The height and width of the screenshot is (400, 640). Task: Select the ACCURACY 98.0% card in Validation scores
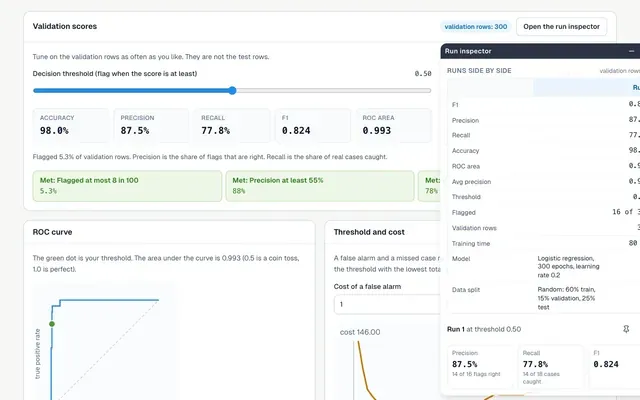click(x=71, y=125)
